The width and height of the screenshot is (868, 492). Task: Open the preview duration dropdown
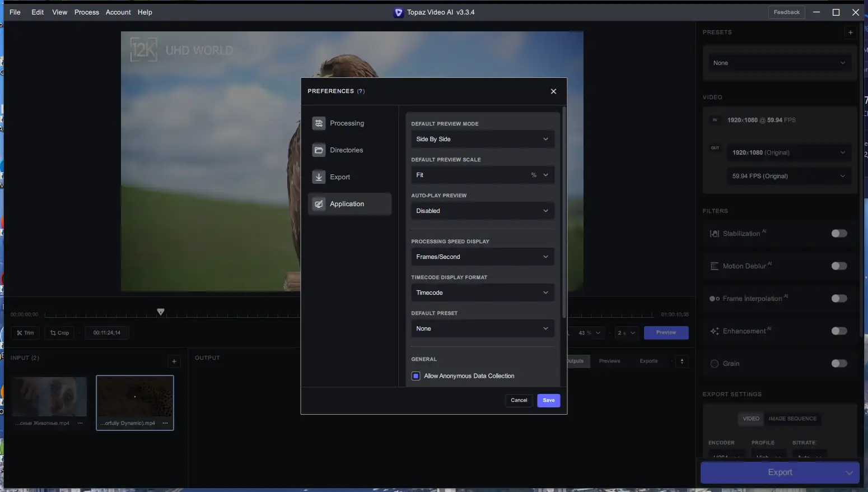pyautogui.click(x=626, y=333)
